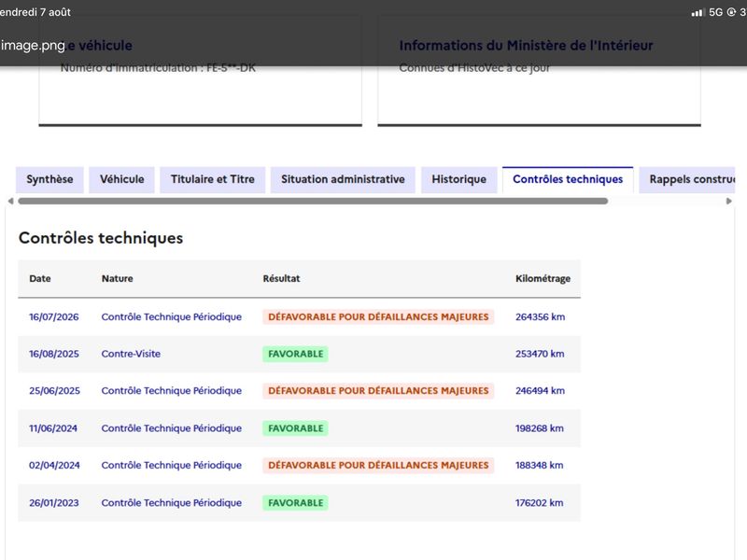Click the 264356 km mileage value
This screenshot has width=747, height=560.
[541, 316]
